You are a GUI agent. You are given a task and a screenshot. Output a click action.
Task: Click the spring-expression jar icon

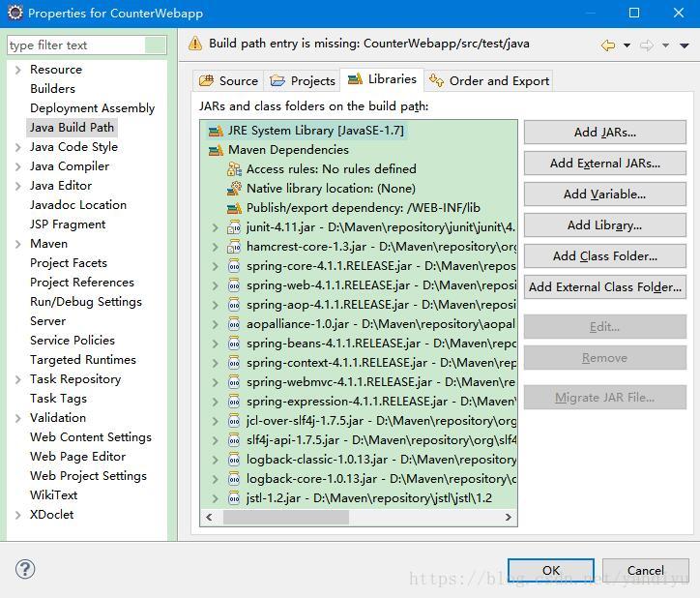tap(234, 402)
